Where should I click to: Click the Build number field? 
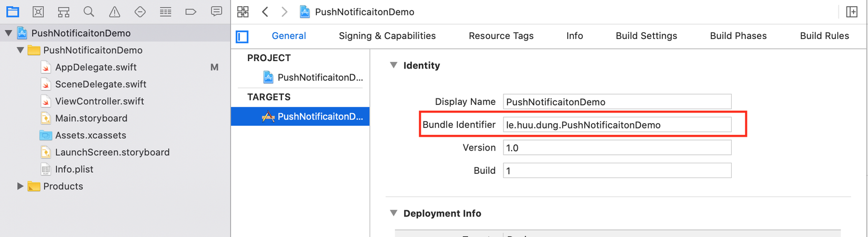[617, 170]
